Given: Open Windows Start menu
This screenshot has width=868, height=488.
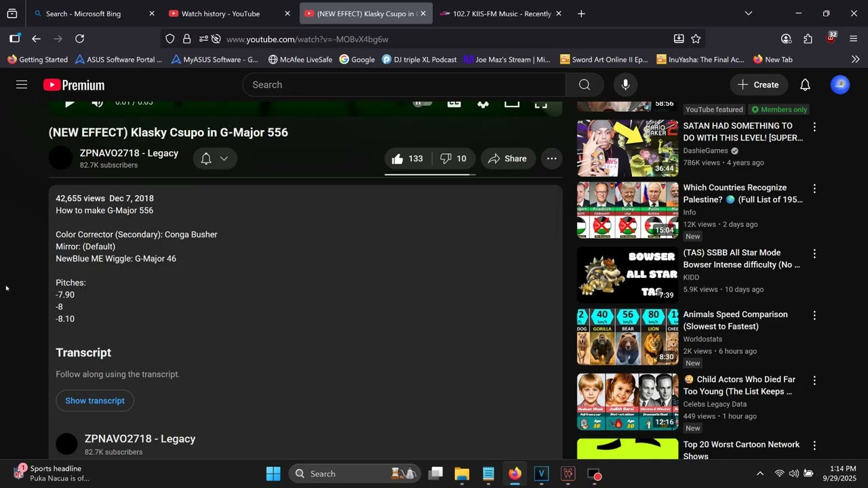Looking at the screenshot, I should [x=273, y=474].
